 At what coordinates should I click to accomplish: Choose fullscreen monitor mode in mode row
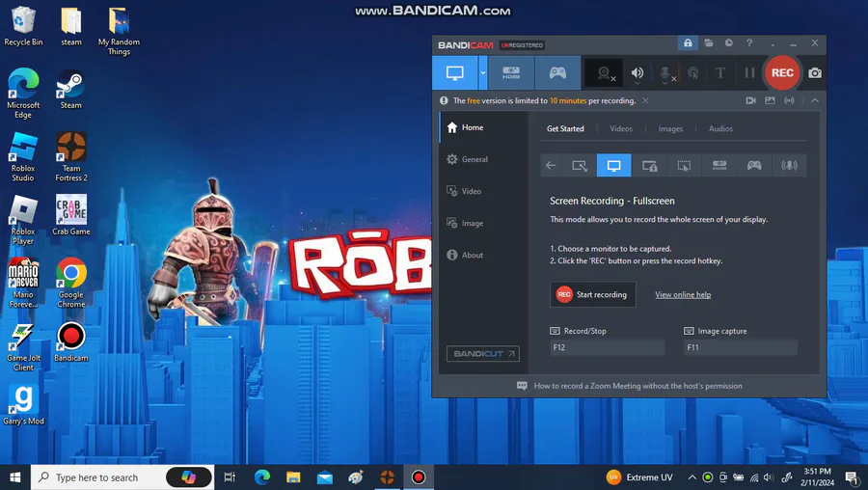(614, 166)
